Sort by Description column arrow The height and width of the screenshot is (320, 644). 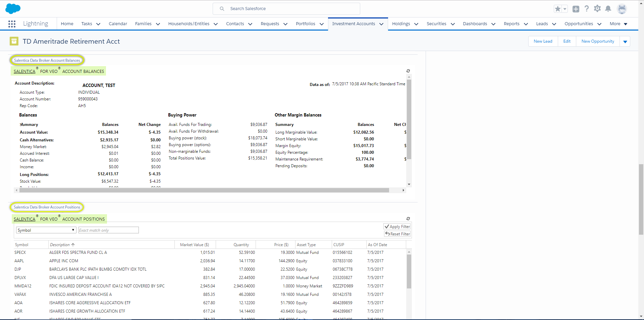pos(73,245)
